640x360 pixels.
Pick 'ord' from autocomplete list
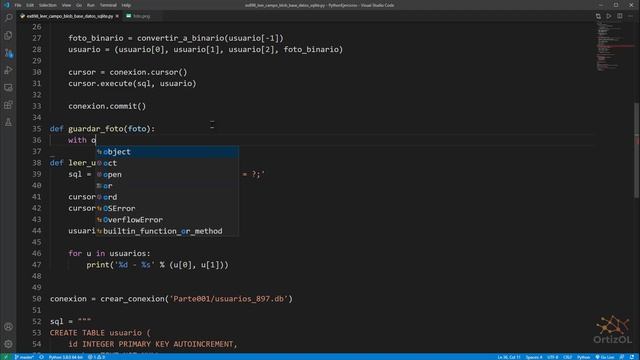tap(167, 197)
